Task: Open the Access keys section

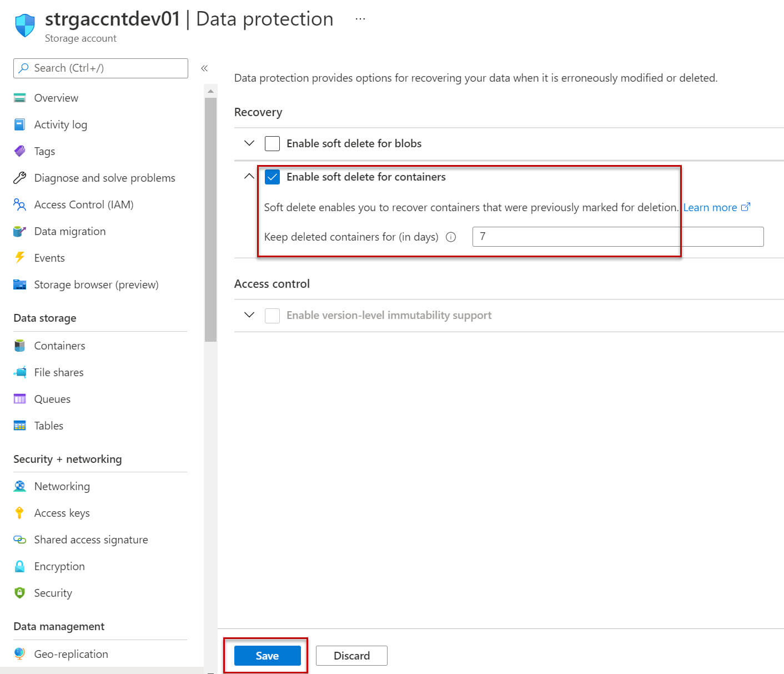Action: point(62,512)
